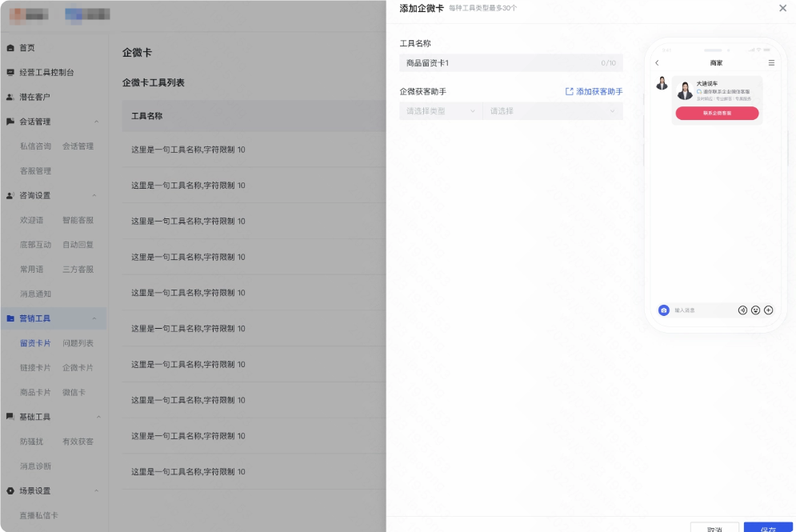Image resolution: width=796 pixels, height=532 pixels.
Task: Click the 基础工具 chat icon
Action: point(10,417)
